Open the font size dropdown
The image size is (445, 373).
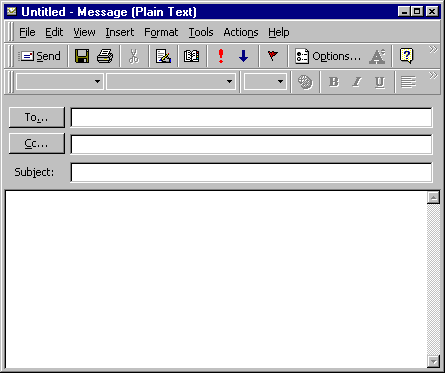(x=280, y=81)
